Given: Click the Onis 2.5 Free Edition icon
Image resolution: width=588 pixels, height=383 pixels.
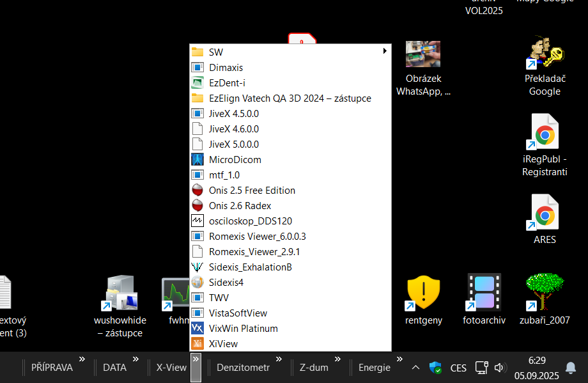Looking at the screenshot, I should click(197, 190).
